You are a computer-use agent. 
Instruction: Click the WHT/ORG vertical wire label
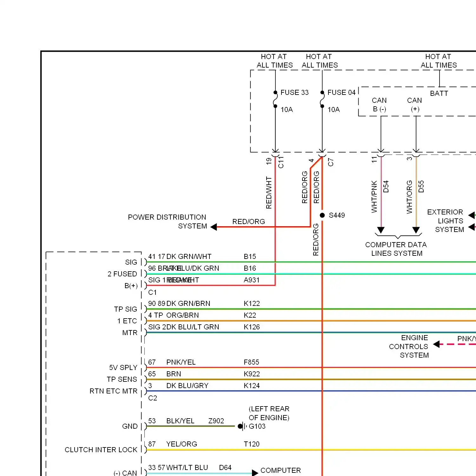click(x=409, y=197)
